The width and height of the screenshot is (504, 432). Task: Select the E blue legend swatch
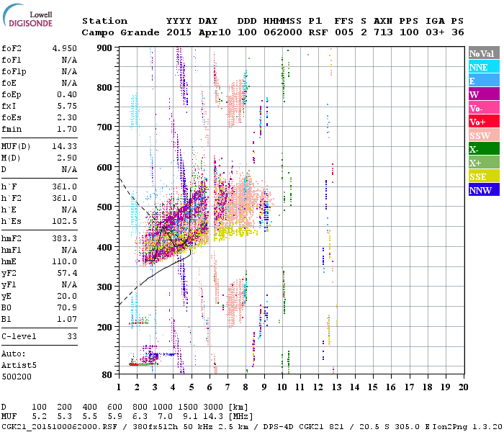484,81
